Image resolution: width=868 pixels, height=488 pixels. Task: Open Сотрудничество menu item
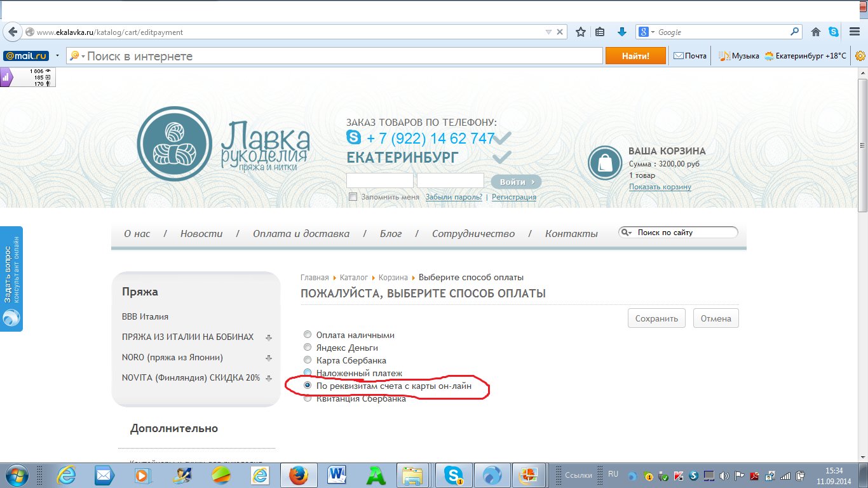click(473, 234)
